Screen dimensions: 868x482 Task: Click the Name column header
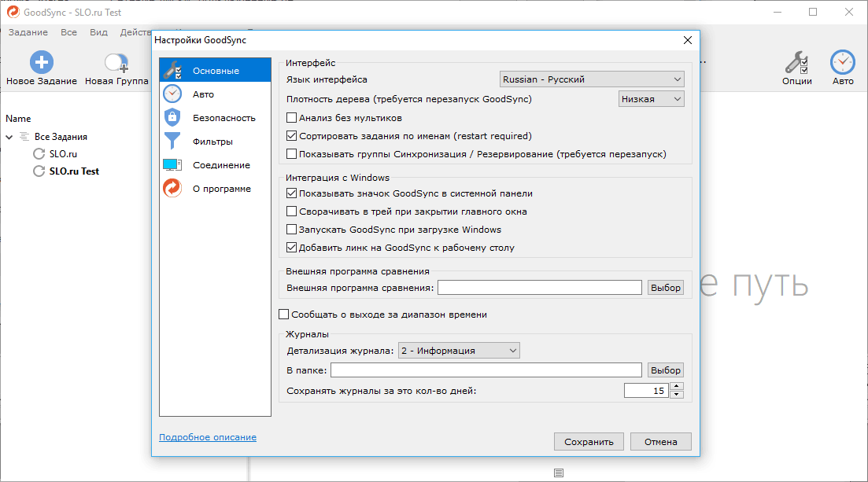pos(18,119)
